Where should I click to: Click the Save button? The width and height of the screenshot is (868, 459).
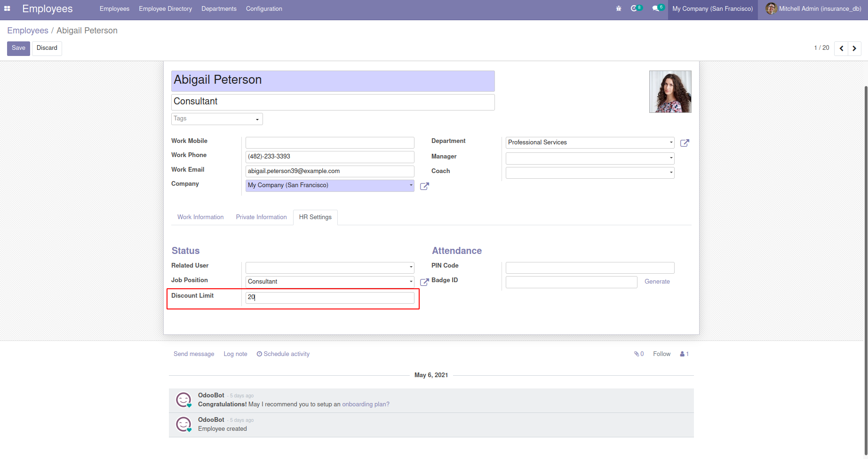[18, 48]
